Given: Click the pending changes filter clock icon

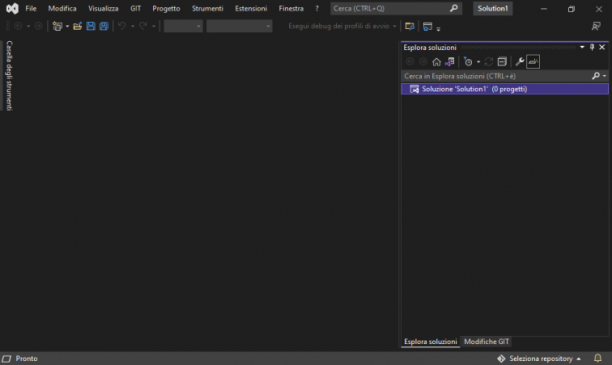Looking at the screenshot, I should [x=468, y=62].
